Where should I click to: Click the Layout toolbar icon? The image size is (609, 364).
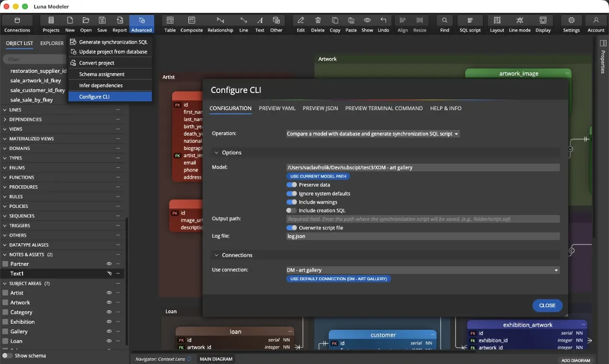point(497,24)
